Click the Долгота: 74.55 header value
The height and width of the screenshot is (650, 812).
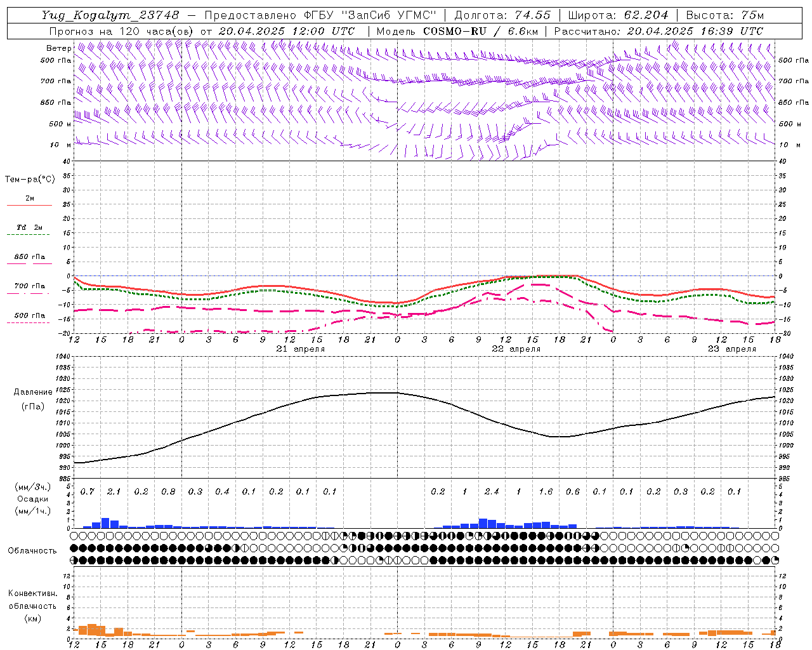pyautogui.click(x=503, y=15)
